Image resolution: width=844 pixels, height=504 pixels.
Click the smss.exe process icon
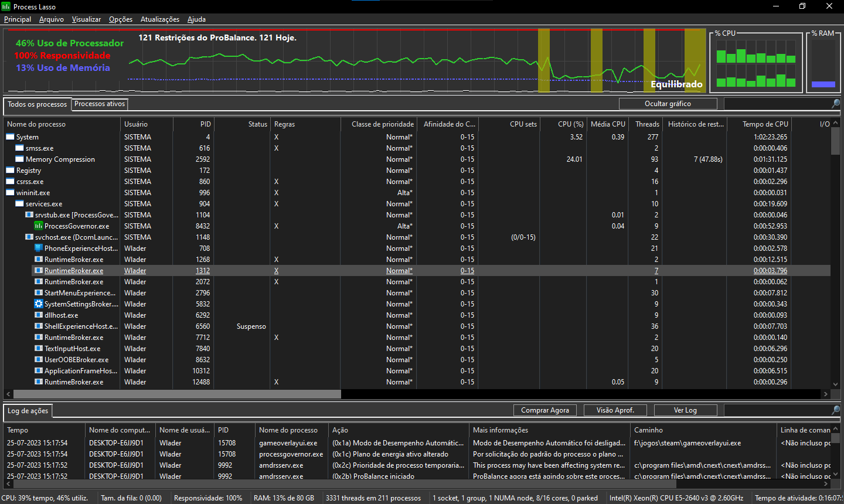point(19,148)
